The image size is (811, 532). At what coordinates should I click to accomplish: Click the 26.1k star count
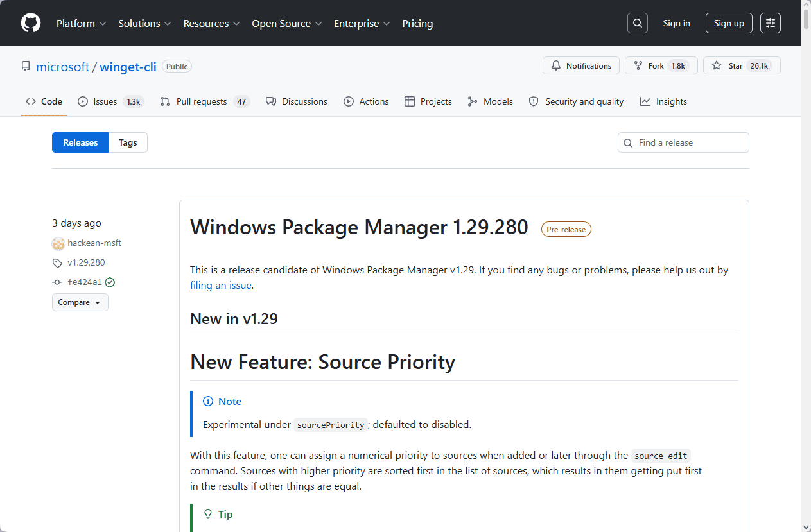tap(759, 65)
